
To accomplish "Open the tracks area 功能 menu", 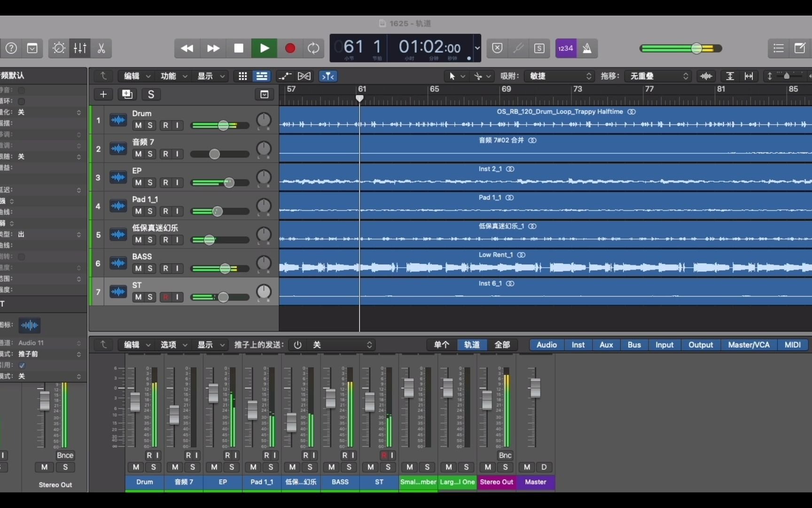I will point(173,76).
